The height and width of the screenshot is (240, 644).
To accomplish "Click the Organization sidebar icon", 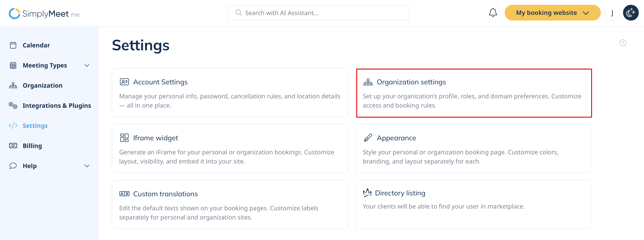I will click(13, 86).
